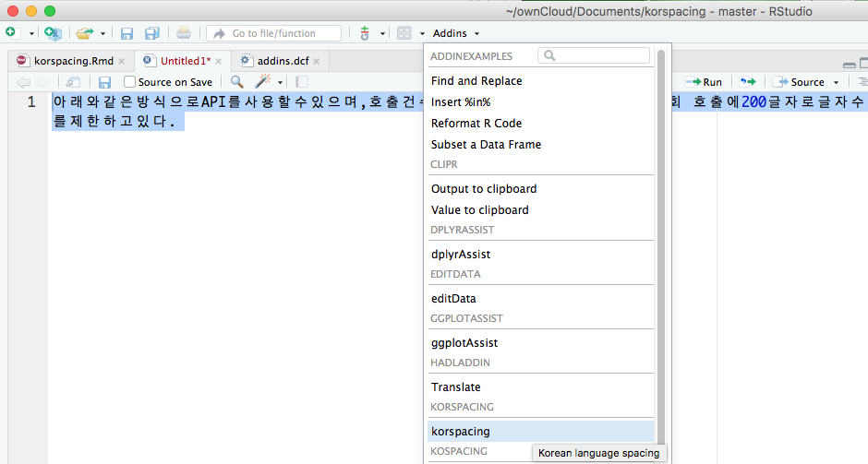Select the Untitled1* tab
Screen dimensions: 868x464
pyautogui.click(x=186, y=61)
